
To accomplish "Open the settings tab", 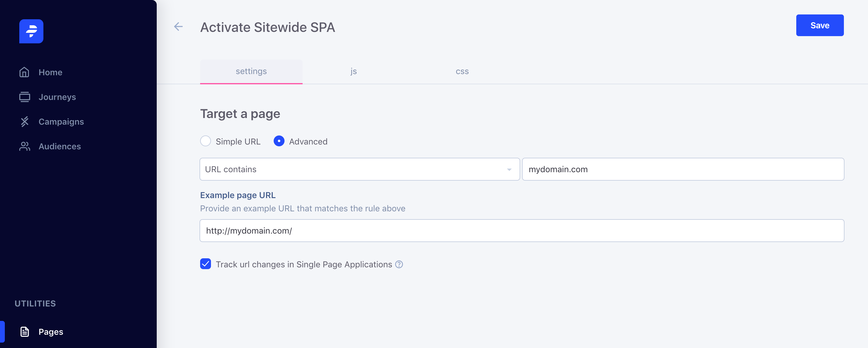I will click(251, 71).
